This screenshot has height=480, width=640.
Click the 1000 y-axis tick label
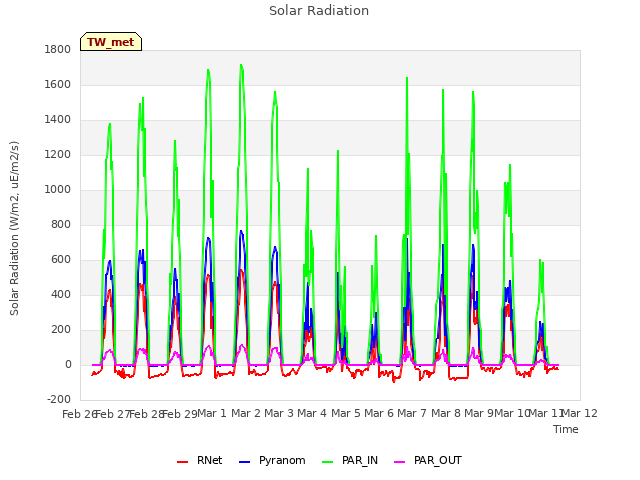point(58,189)
